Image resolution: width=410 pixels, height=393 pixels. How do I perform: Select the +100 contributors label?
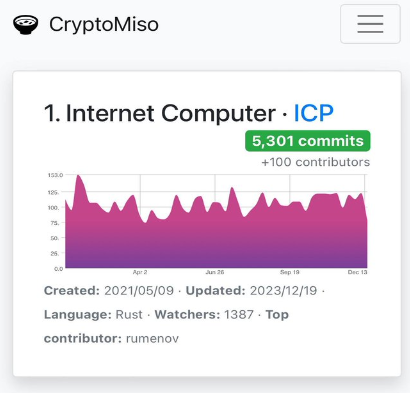point(316,162)
